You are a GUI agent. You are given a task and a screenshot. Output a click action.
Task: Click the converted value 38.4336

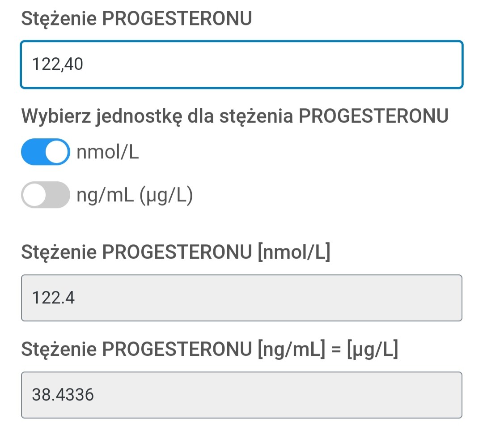[x=63, y=395]
